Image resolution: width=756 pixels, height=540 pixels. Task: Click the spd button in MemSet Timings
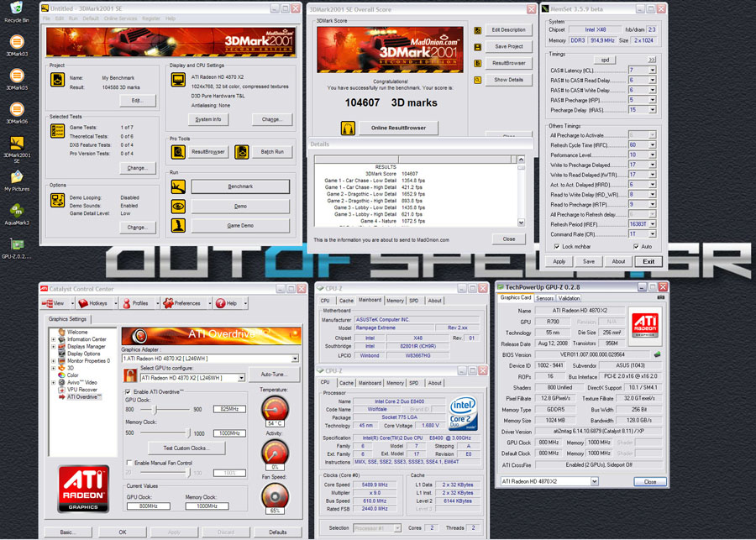click(x=605, y=60)
